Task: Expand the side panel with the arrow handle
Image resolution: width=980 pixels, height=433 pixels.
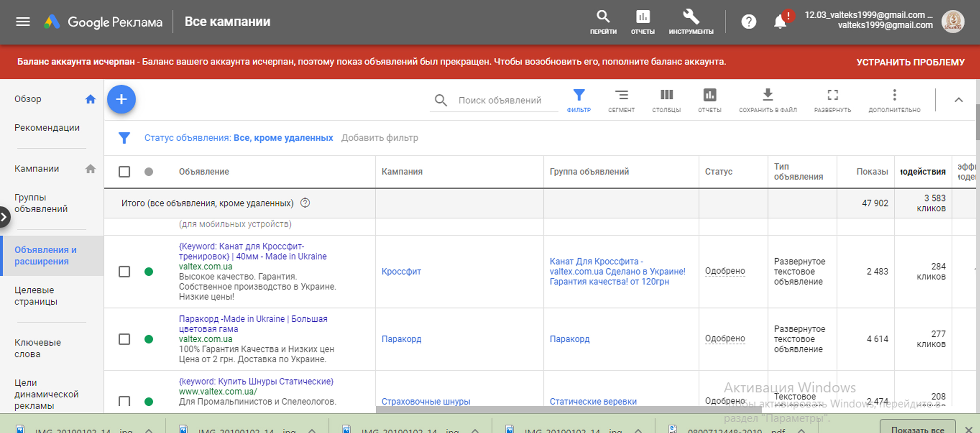Action: click(4, 217)
